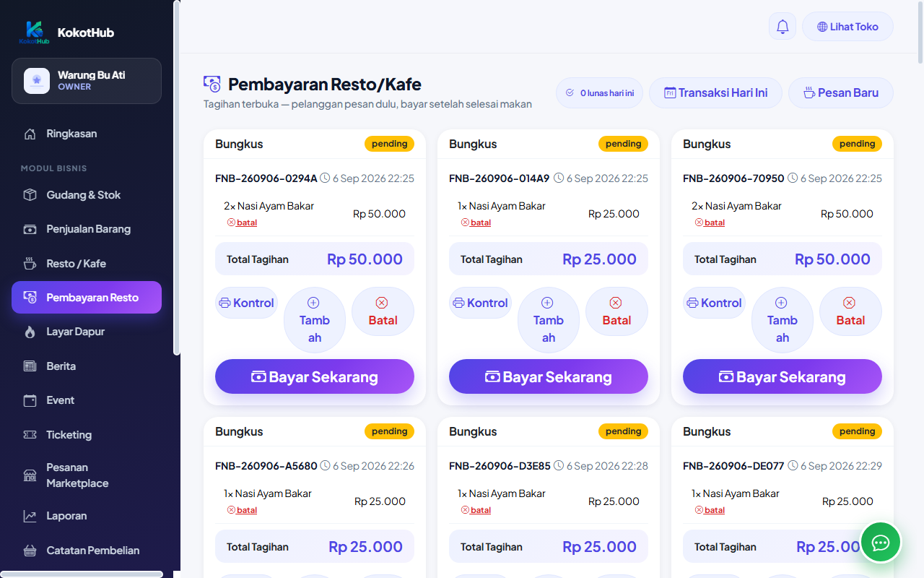Viewport: 924px width, 578px height.
Task: Go to Gudang & Stok
Action: click(x=87, y=195)
